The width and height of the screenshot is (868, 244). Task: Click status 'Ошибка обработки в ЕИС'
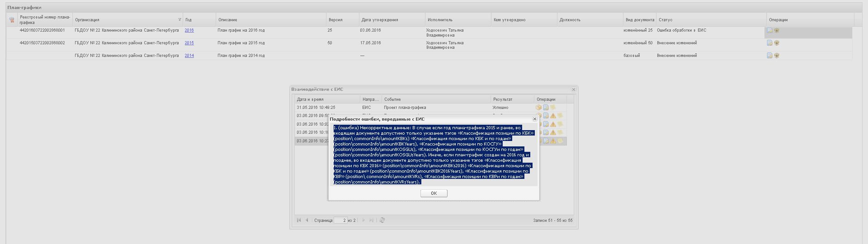click(x=681, y=30)
